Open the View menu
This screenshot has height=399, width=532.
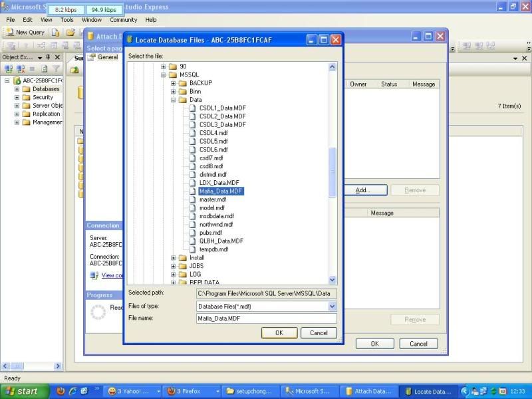(47, 20)
